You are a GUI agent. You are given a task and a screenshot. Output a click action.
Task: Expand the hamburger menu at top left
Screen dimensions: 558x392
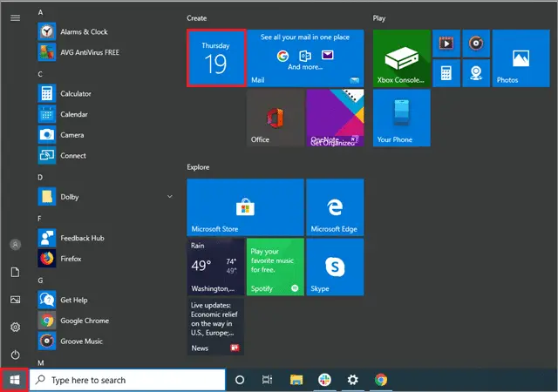(16, 17)
